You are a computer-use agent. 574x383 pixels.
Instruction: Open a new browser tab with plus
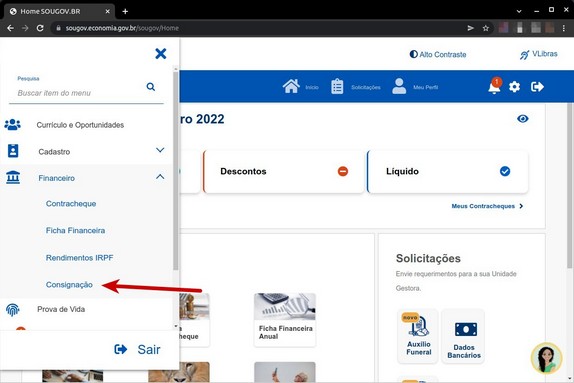[125, 11]
